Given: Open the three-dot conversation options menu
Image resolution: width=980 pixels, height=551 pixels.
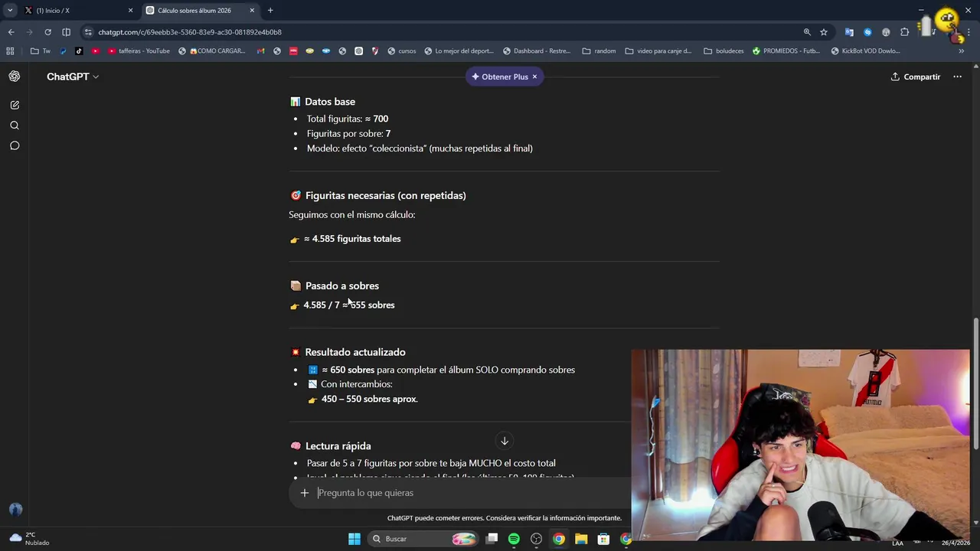Looking at the screenshot, I should point(957,77).
